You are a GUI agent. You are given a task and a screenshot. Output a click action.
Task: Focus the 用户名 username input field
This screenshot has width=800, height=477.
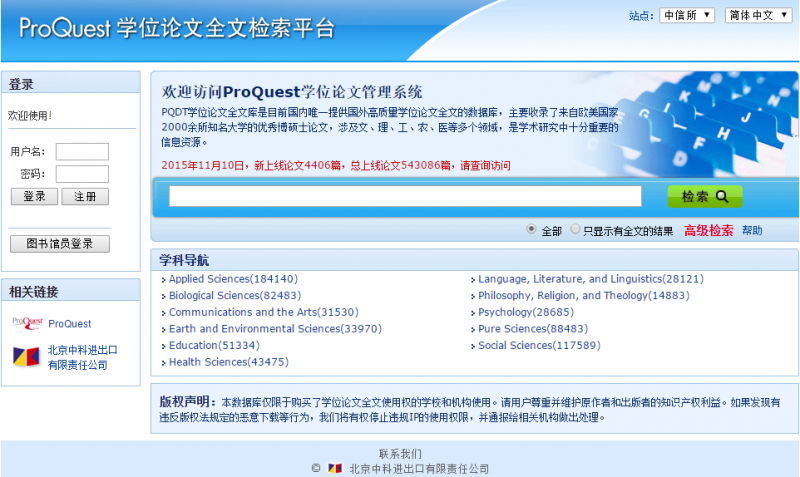(x=82, y=152)
